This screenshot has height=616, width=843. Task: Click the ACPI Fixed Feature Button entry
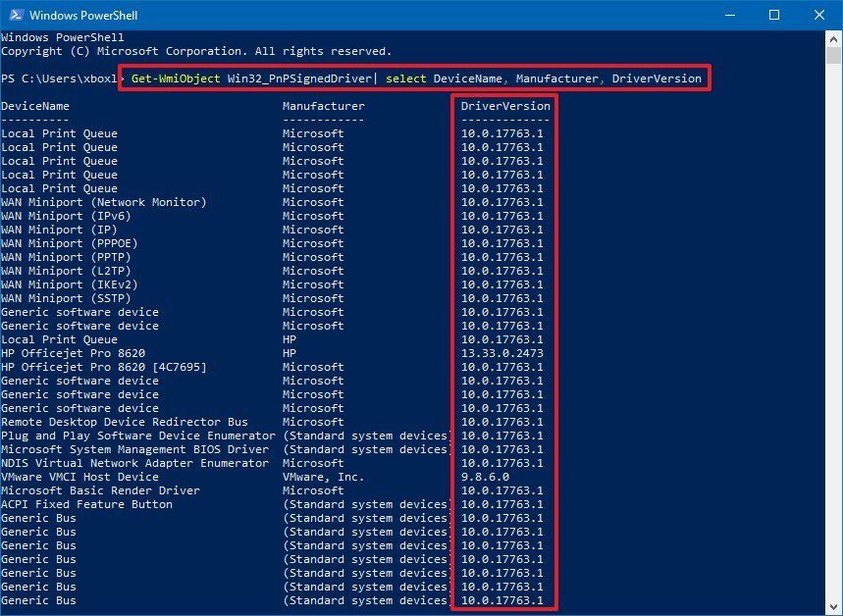pos(91,503)
